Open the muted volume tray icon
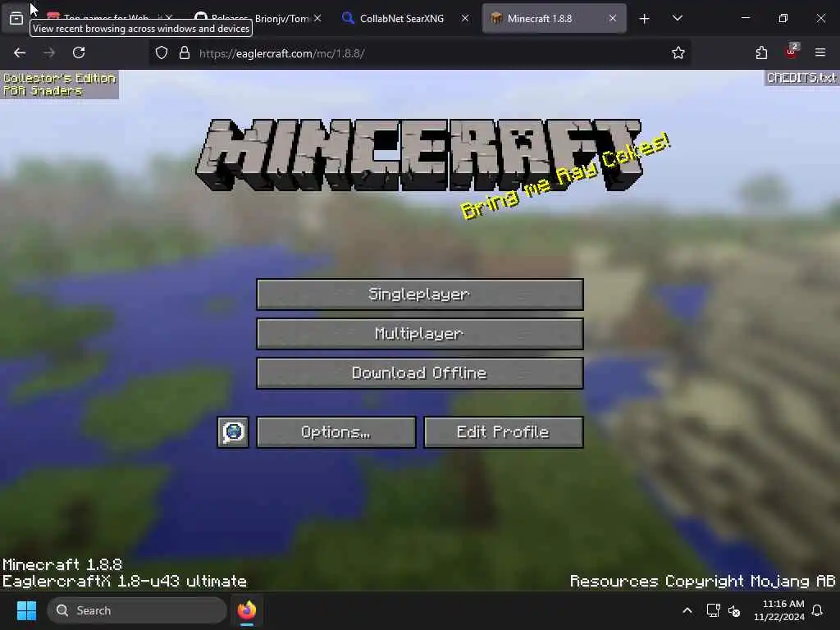840x630 pixels. coord(734,610)
